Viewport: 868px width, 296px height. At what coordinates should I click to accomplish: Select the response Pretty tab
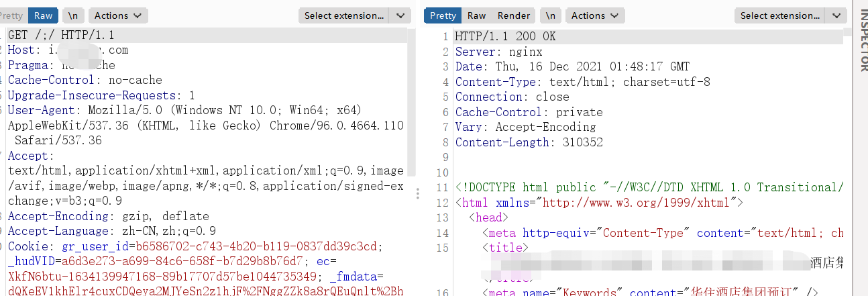[443, 15]
